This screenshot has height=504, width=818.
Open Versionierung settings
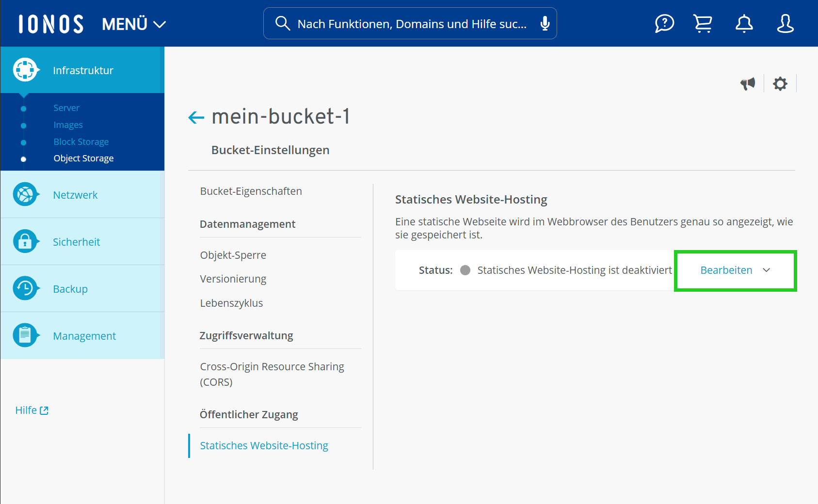coord(233,279)
